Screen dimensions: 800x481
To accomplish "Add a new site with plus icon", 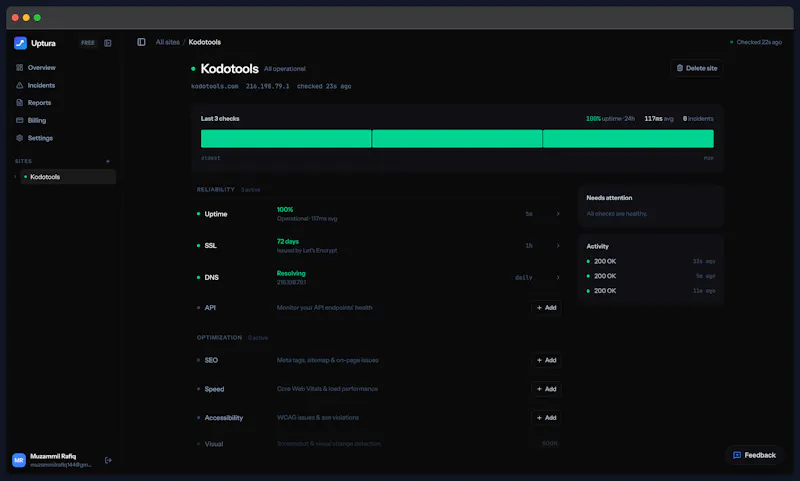I will pyautogui.click(x=108, y=161).
